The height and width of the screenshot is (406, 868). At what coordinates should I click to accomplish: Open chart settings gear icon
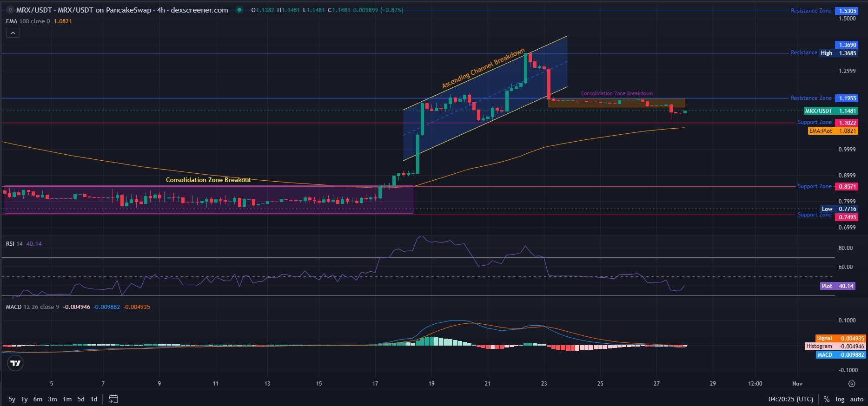point(852,384)
